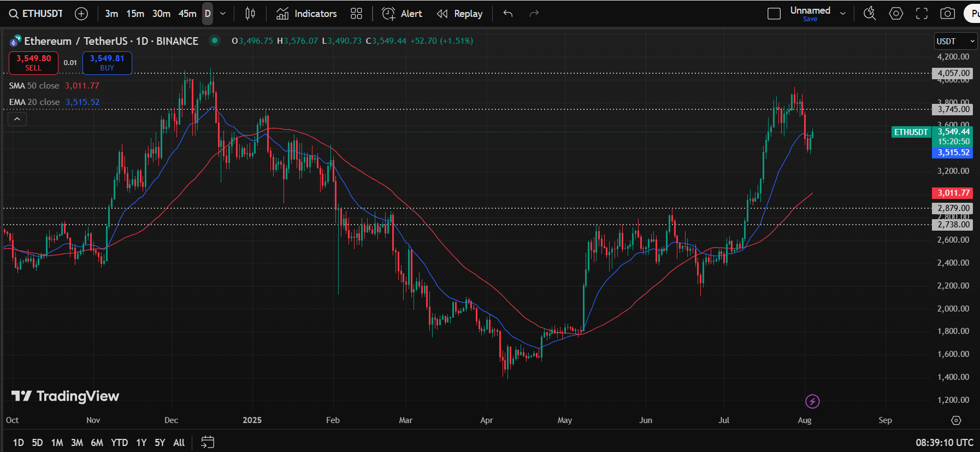Start bar Replay mode
980x452 pixels.
coord(460,14)
